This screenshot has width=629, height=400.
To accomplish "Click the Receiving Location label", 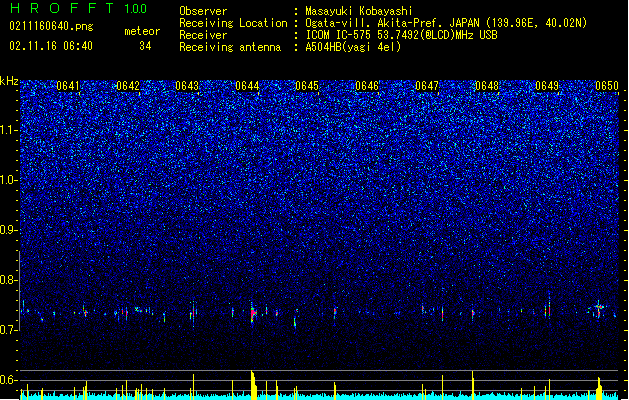I will [233, 23].
